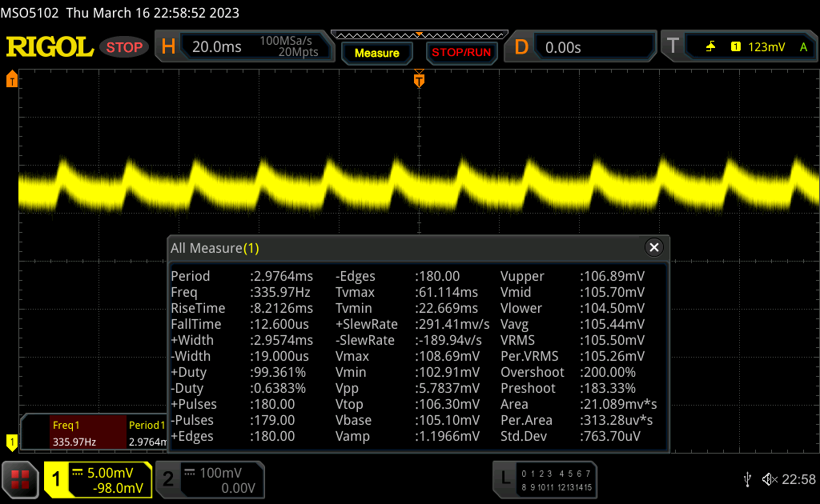Open the 123mV trigger level setting
The width and height of the screenshot is (820, 504).
tap(766, 47)
